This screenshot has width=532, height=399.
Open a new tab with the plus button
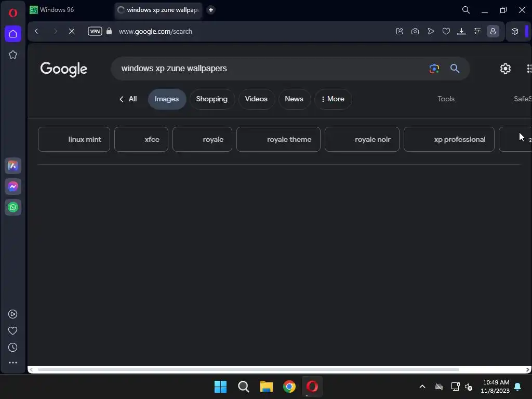[x=211, y=10]
